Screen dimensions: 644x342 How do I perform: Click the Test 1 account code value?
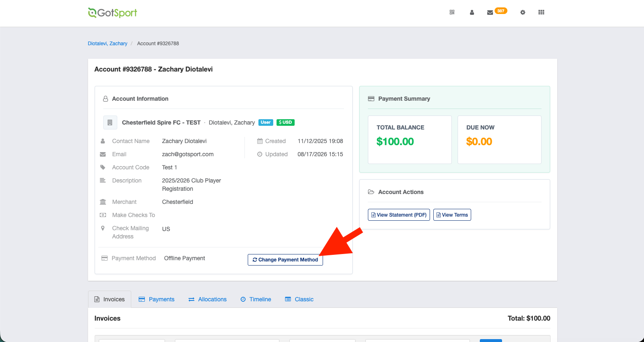[170, 167]
